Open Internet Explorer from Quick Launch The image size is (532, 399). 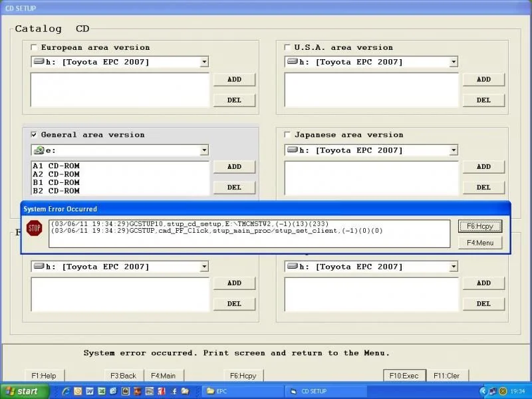pos(66,391)
